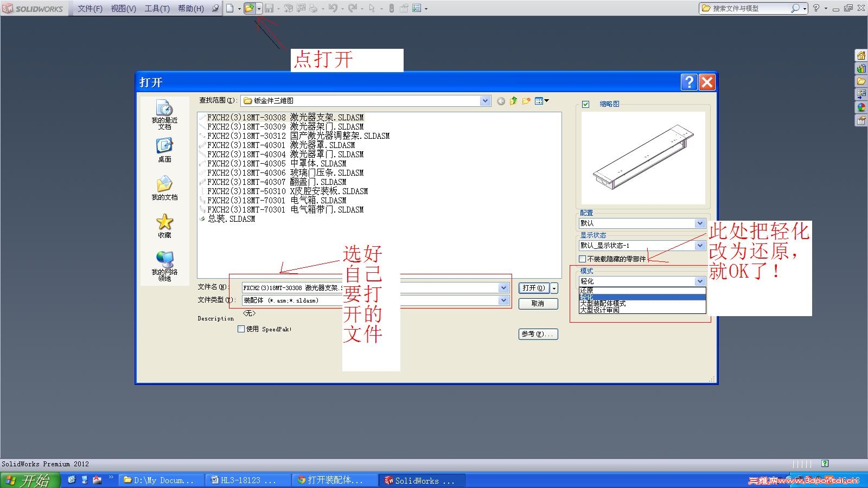Open File Explorer task pane tab
This screenshot has height=488, width=868.
(861, 81)
